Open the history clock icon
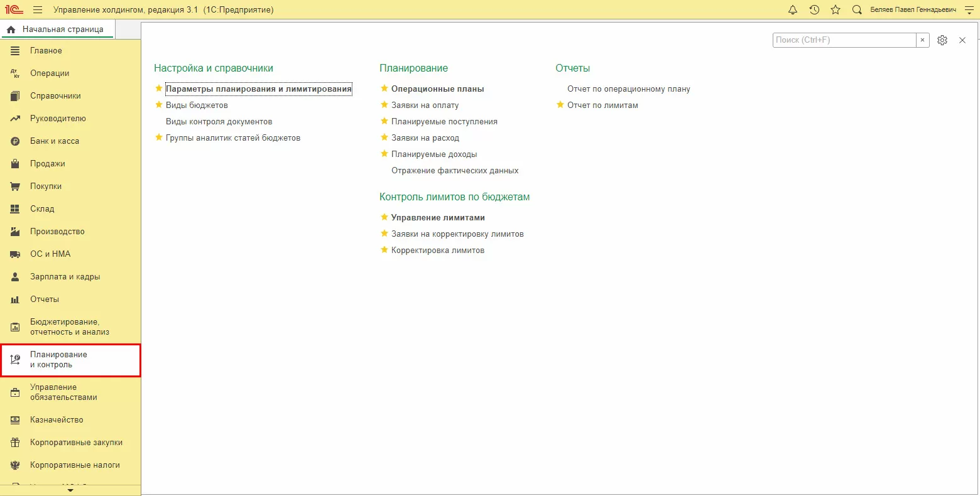 click(814, 10)
